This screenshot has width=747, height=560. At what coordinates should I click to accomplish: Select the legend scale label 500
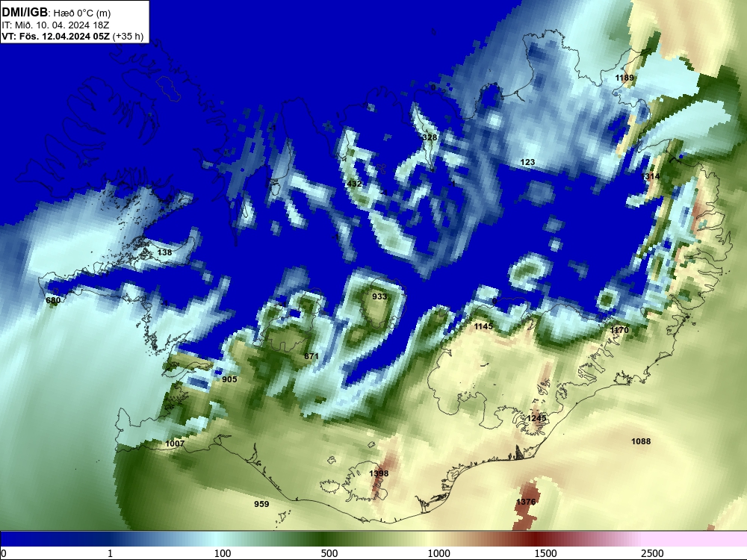pyautogui.click(x=329, y=553)
